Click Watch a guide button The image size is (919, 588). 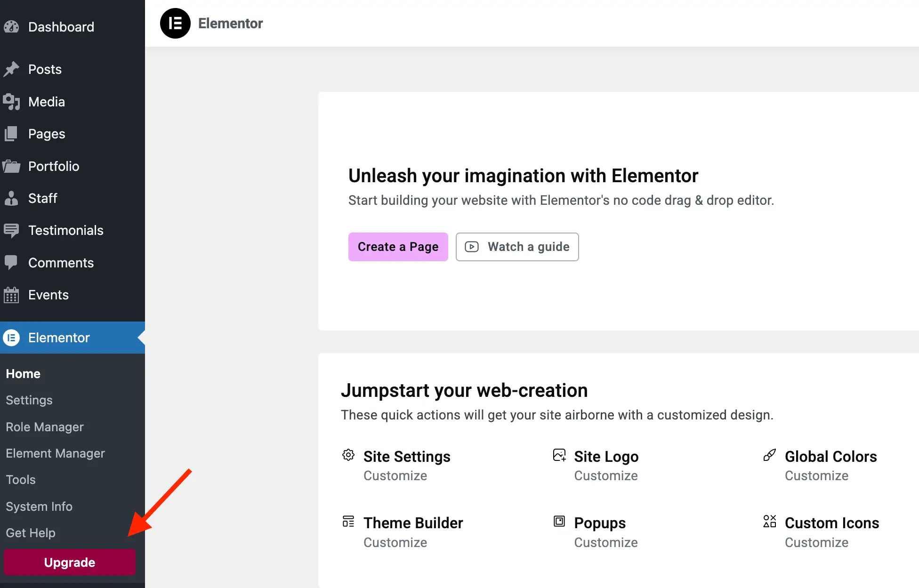click(x=517, y=247)
